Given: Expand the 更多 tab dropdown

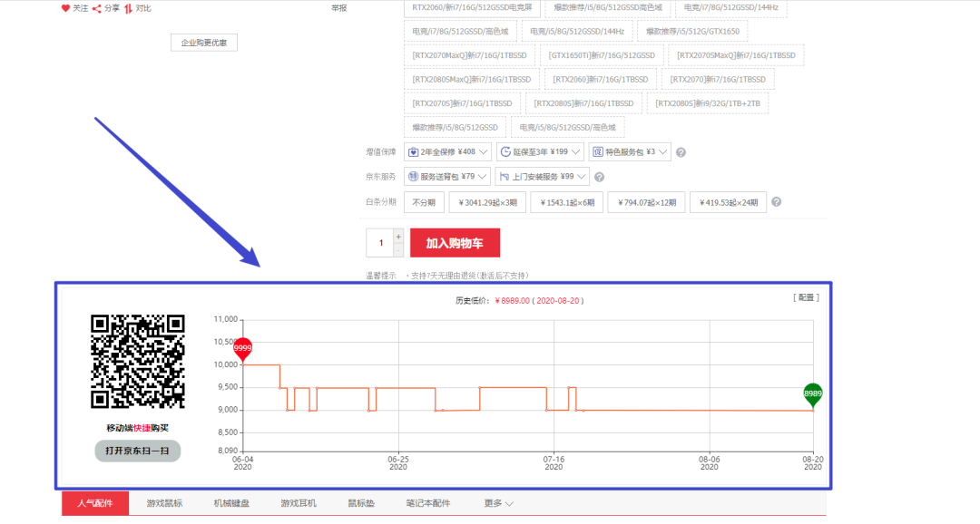Looking at the screenshot, I should click(x=499, y=503).
